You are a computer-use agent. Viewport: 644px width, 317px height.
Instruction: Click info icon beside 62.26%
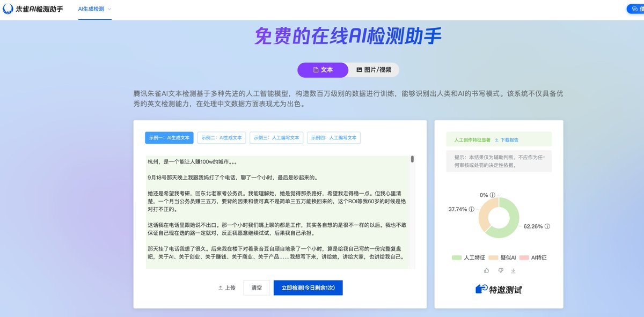point(547,226)
